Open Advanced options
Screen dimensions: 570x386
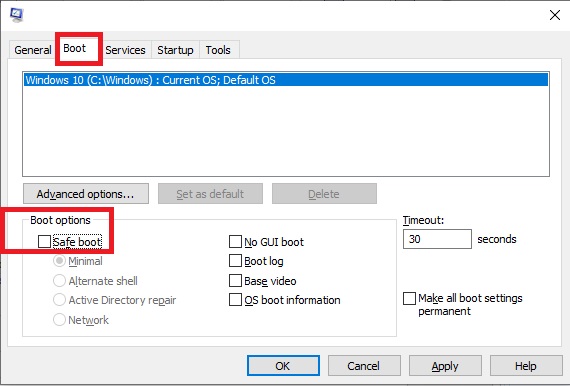pyautogui.click(x=86, y=194)
